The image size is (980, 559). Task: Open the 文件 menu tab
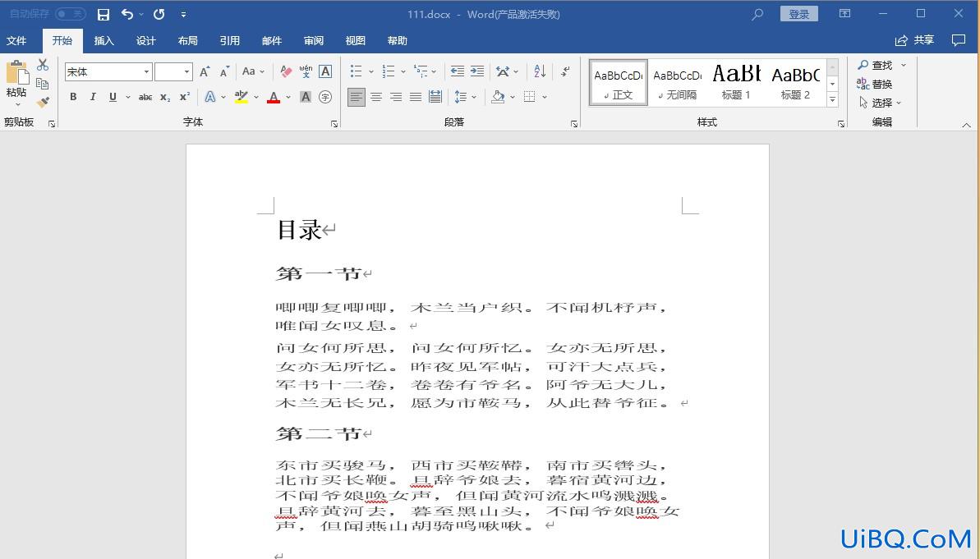click(x=16, y=40)
